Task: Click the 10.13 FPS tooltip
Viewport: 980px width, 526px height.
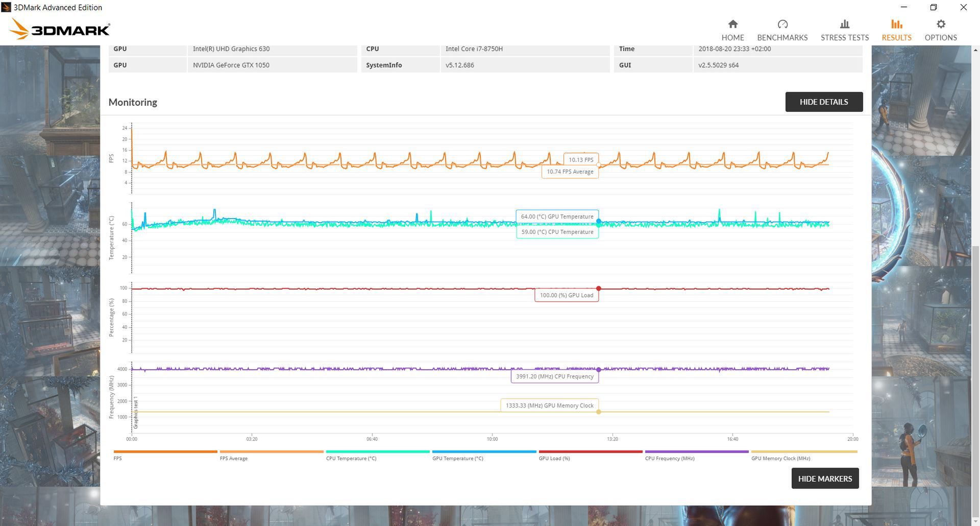Action: (581, 159)
